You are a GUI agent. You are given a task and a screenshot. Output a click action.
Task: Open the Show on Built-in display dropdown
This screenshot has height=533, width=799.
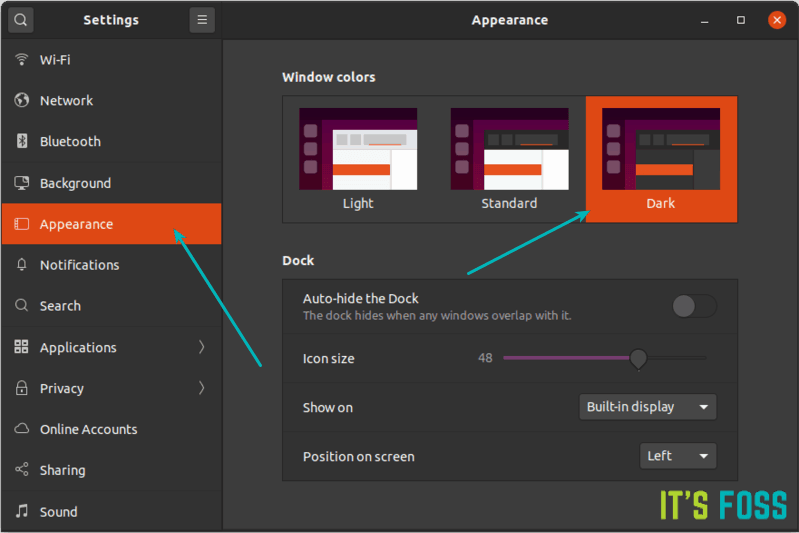coord(648,407)
